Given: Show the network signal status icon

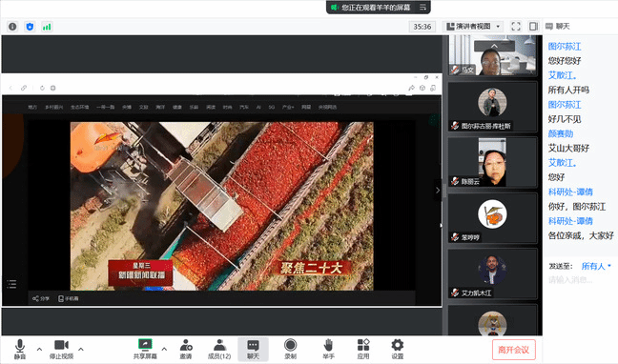Looking at the screenshot, I should [x=47, y=27].
